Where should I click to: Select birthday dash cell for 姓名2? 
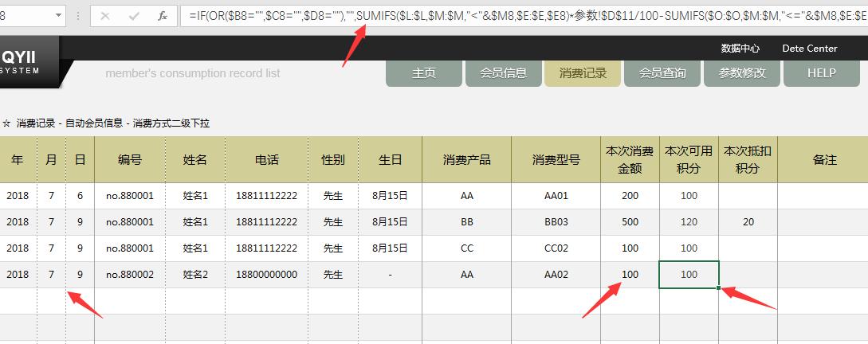click(x=391, y=274)
